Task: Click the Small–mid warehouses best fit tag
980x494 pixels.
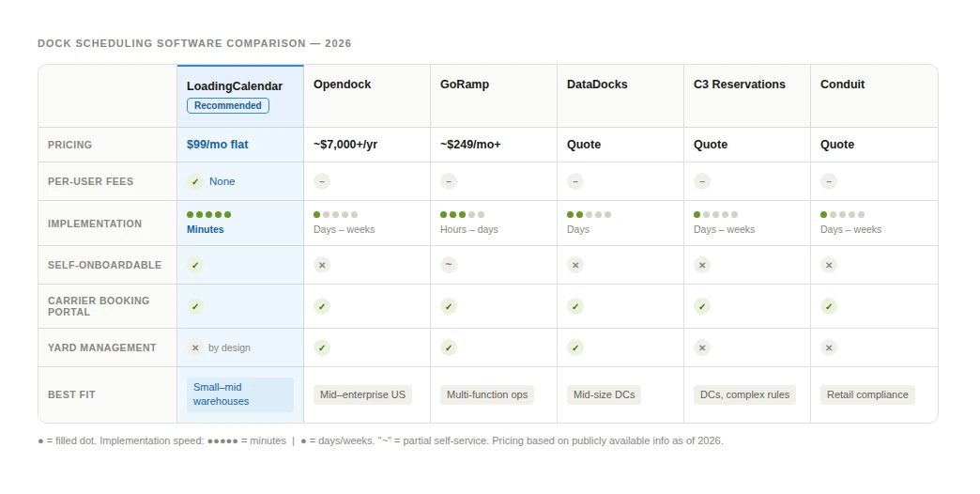Action: pos(240,394)
